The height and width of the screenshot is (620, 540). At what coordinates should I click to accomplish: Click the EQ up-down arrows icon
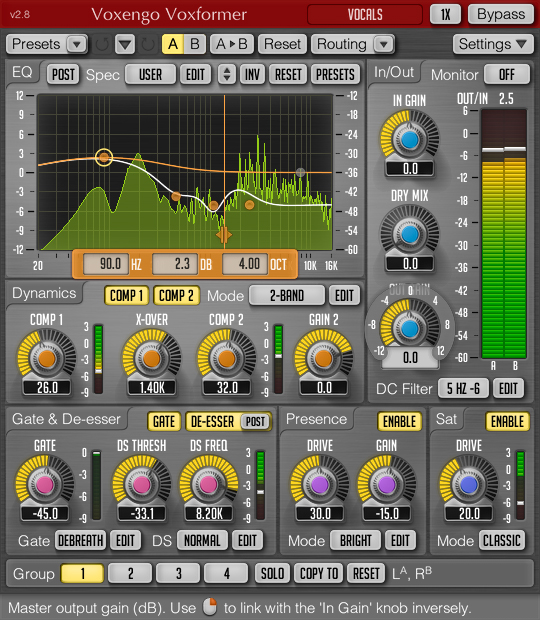tap(227, 74)
